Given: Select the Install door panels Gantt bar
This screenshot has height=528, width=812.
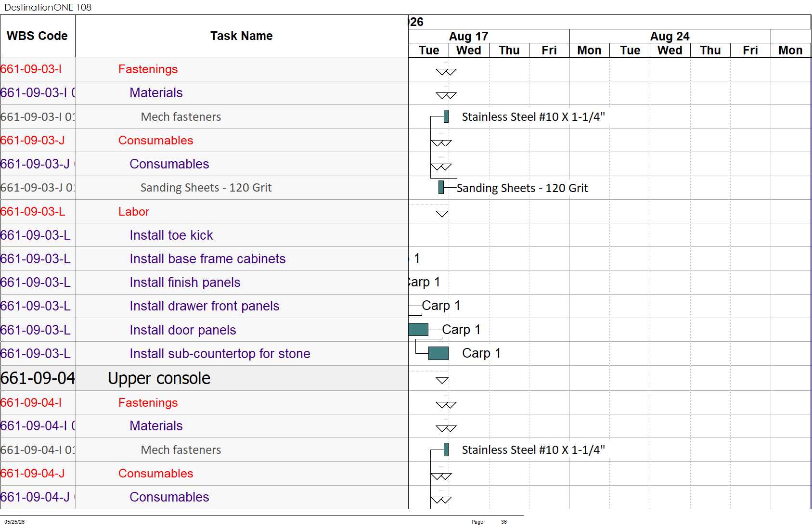Looking at the screenshot, I should point(418,329).
